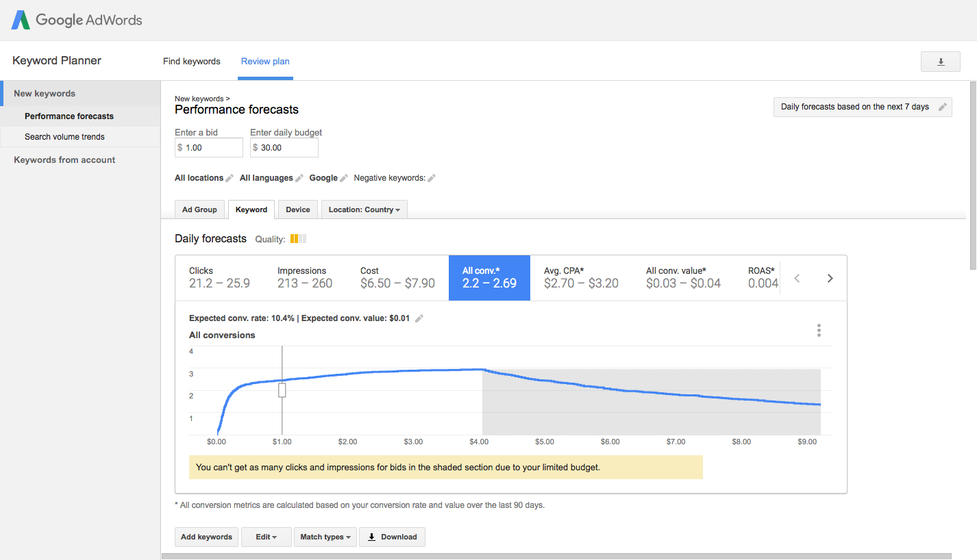Edit Negative keywords pencil icon

click(x=432, y=178)
